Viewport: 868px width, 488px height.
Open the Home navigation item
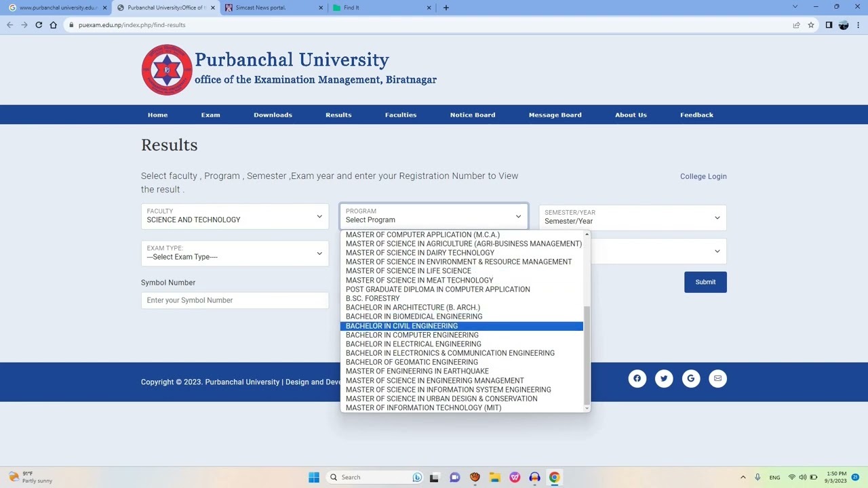click(x=157, y=115)
